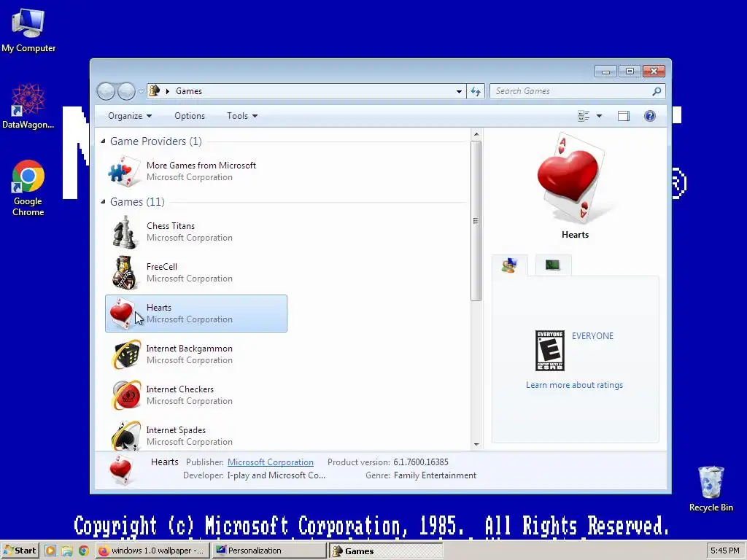This screenshot has height=560, width=747.
Task: Click the change view icon
Action: tap(584, 116)
